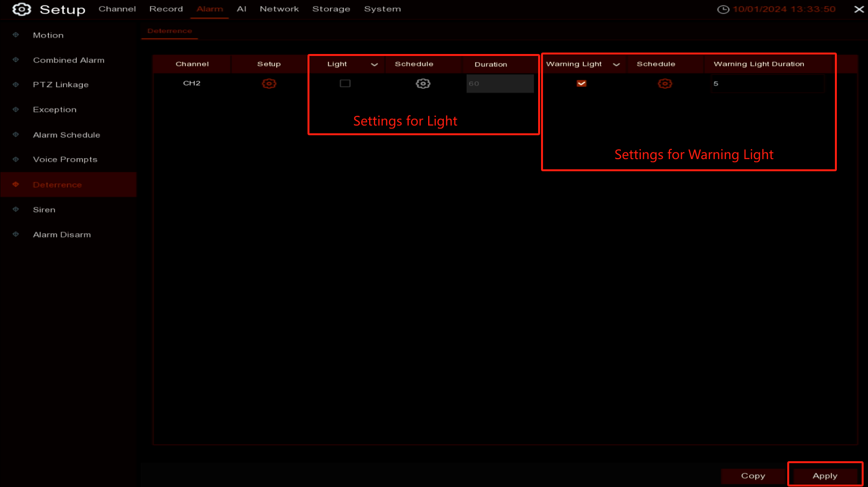Open Alarm Disarm in sidebar

click(x=62, y=234)
